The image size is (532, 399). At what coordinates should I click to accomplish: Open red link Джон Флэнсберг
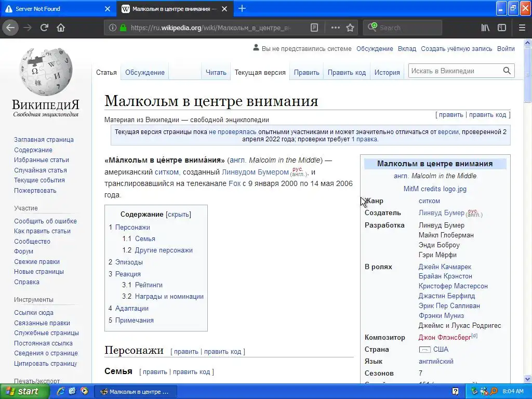pyautogui.click(x=445, y=337)
